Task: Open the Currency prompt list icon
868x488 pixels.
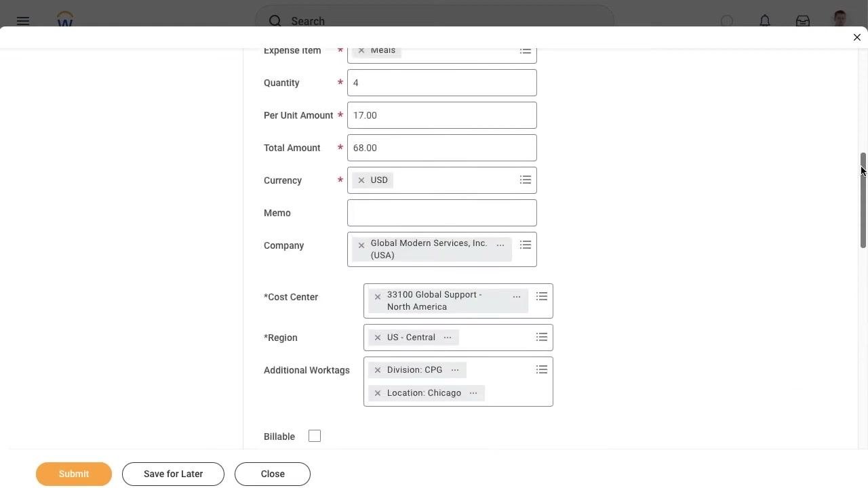Action: (526, 180)
